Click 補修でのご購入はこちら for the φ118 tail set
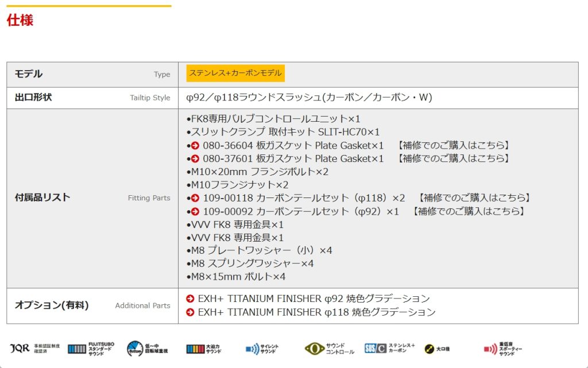This screenshot has height=368, width=588. point(474,198)
